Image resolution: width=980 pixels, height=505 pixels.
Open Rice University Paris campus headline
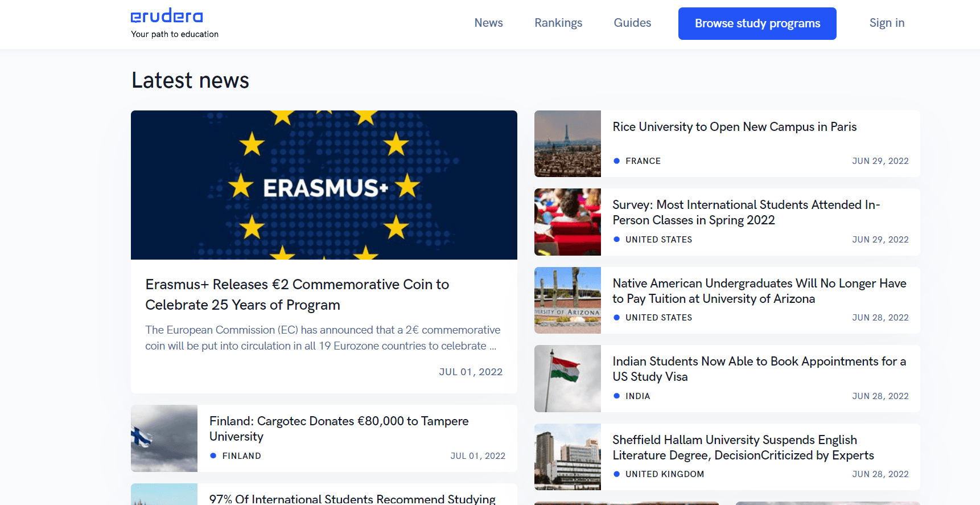coord(735,127)
